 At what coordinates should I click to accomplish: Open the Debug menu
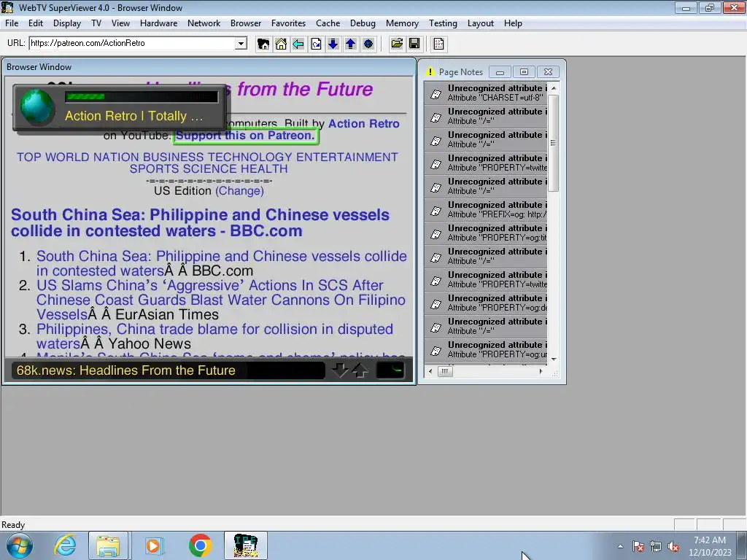coord(363,23)
